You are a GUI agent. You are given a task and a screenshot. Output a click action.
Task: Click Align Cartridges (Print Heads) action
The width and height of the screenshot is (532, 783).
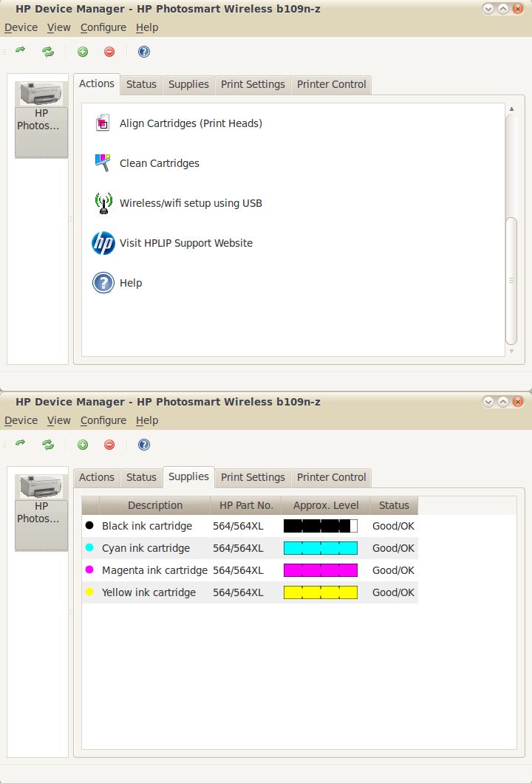click(191, 123)
